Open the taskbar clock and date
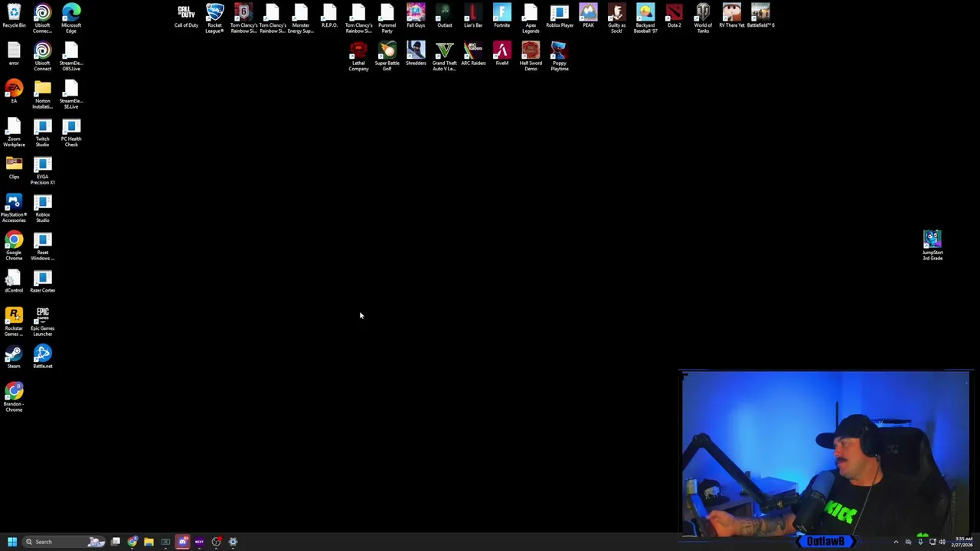 (x=963, y=542)
